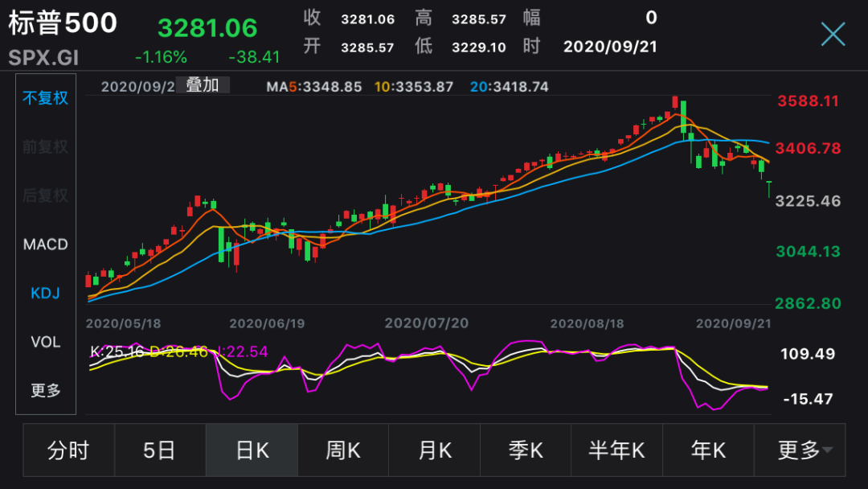
Task: Click the MA 10:3353.87 value
Action: click(x=414, y=87)
